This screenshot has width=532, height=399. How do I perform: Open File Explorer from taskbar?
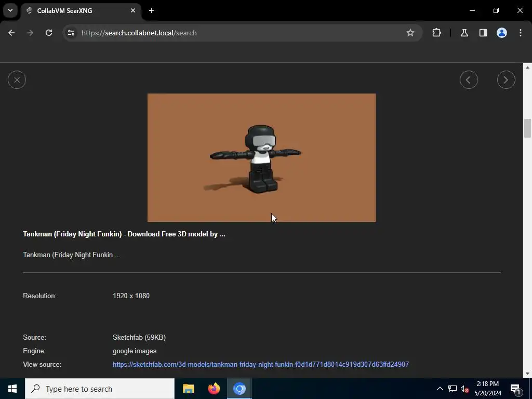pos(188,389)
